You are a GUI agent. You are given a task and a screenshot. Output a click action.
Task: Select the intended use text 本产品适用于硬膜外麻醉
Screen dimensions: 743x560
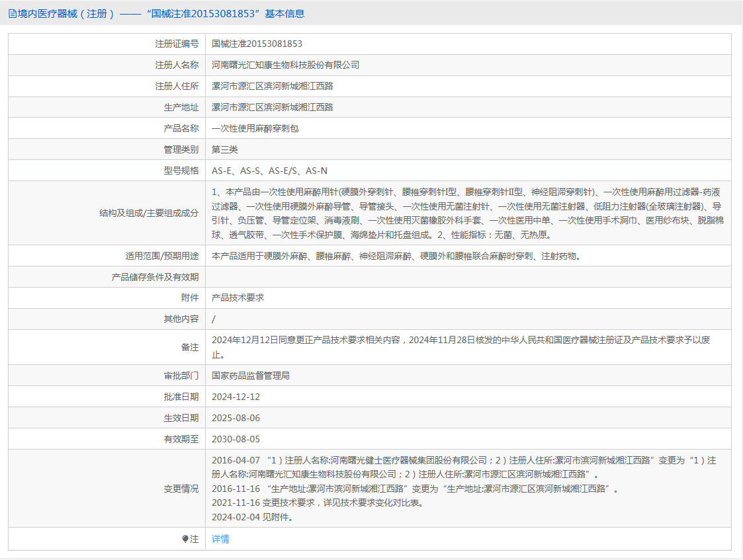(396, 256)
